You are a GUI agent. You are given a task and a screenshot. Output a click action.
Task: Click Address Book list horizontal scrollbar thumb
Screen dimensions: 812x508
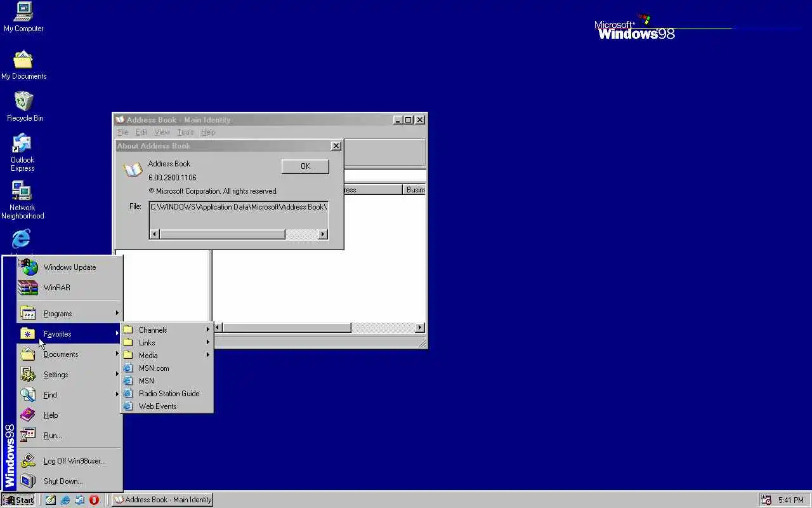point(287,328)
